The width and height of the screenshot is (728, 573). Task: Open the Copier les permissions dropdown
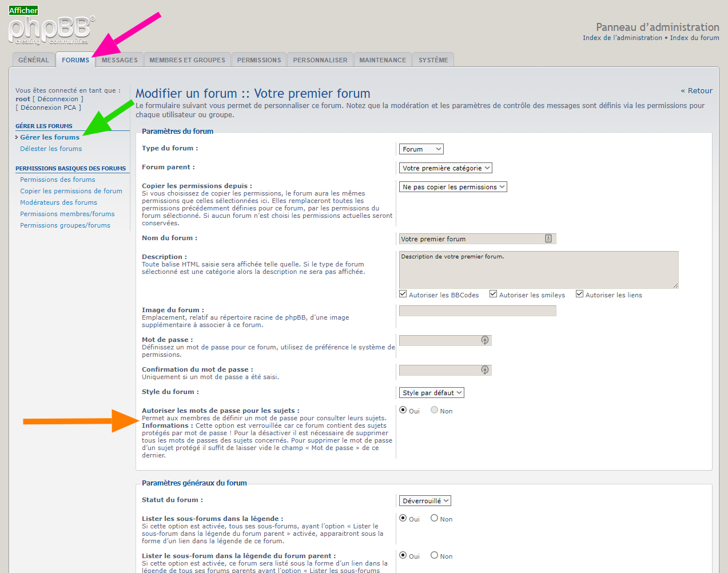(x=452, y=187)
